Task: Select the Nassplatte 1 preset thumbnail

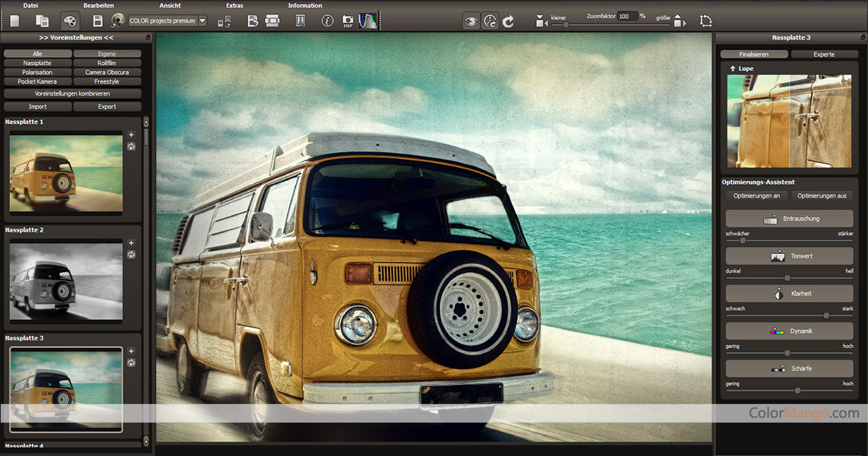Action: [x=66, y=173]
